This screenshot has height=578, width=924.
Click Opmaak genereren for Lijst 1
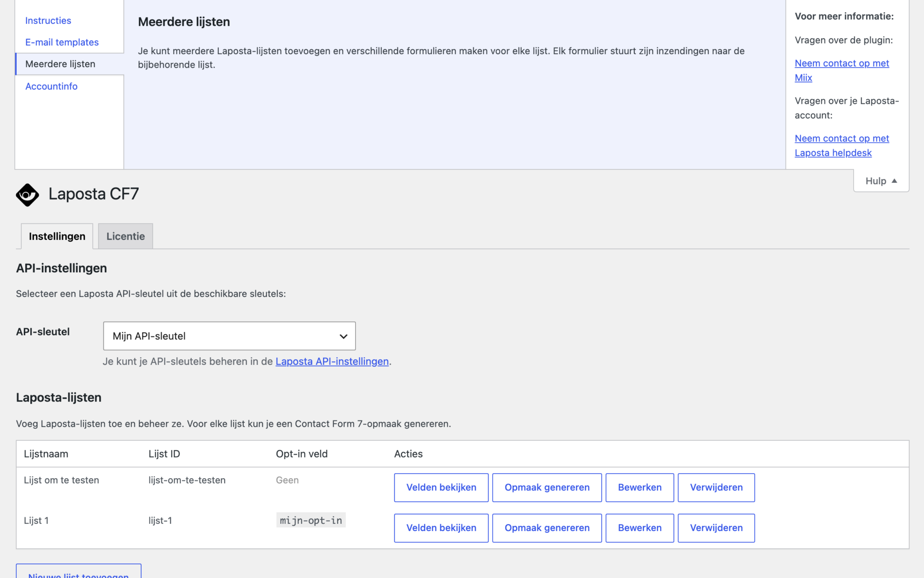coord(547,528)
